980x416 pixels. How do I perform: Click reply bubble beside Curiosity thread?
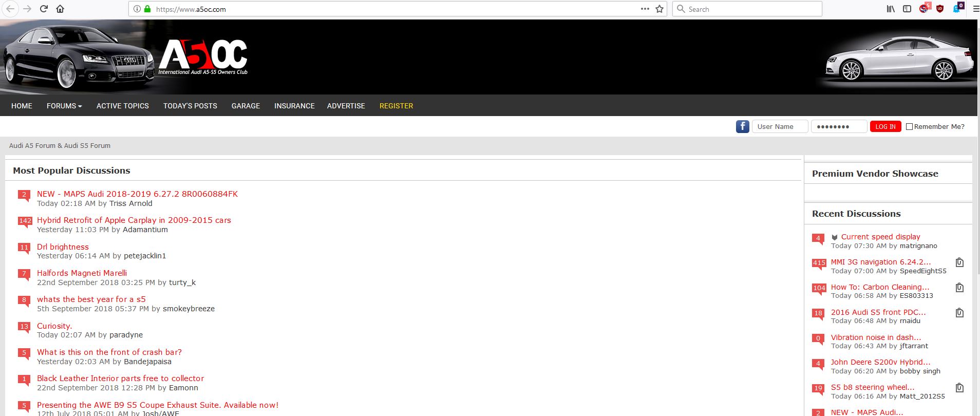24,327
